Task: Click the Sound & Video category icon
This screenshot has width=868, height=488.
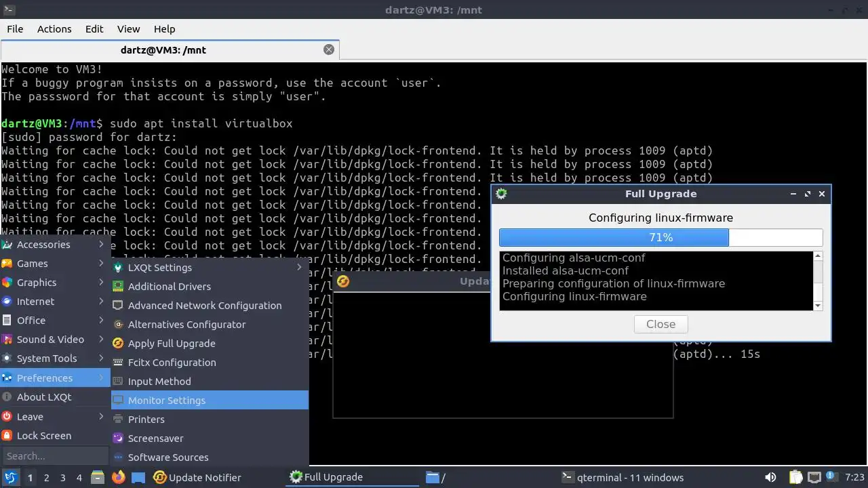Action: point(7,340)
